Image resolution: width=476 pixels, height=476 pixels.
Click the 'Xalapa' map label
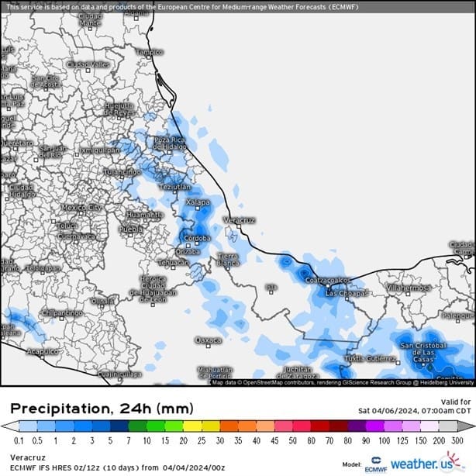pos(198,202)
